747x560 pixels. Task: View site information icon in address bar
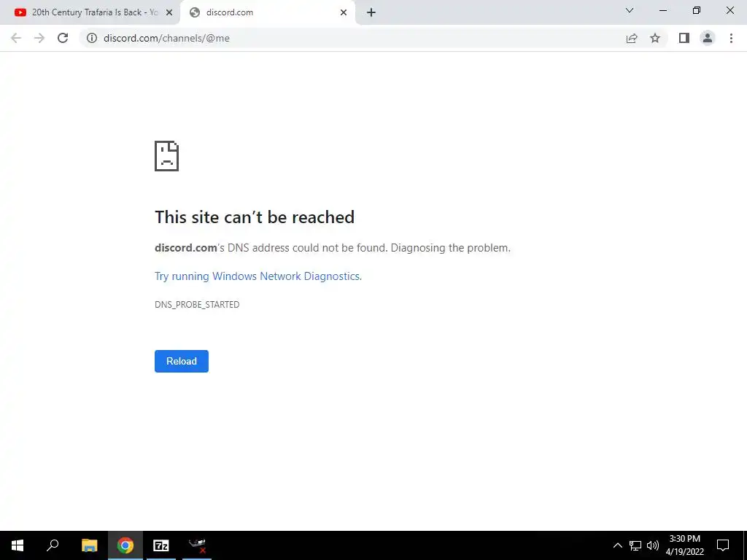[x=92, y=38]
